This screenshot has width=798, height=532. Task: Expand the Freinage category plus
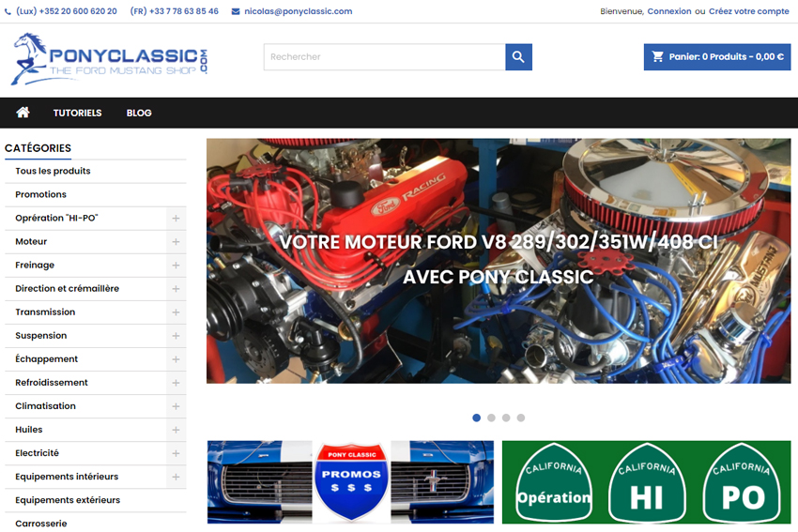176,265
